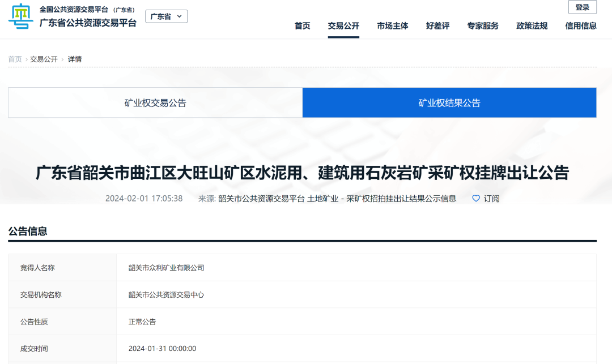Navigate to 专家服务 section
The image size is (612, 364).
(x=483, y=26)
